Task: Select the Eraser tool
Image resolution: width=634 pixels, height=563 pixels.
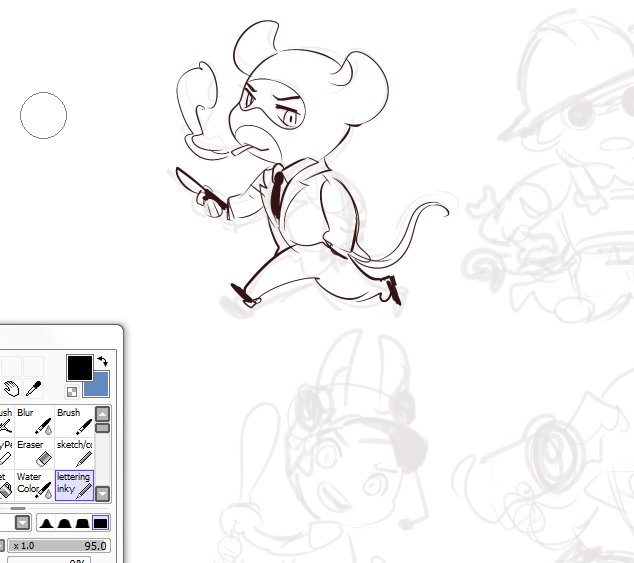Action: click(x=34, y=453)
